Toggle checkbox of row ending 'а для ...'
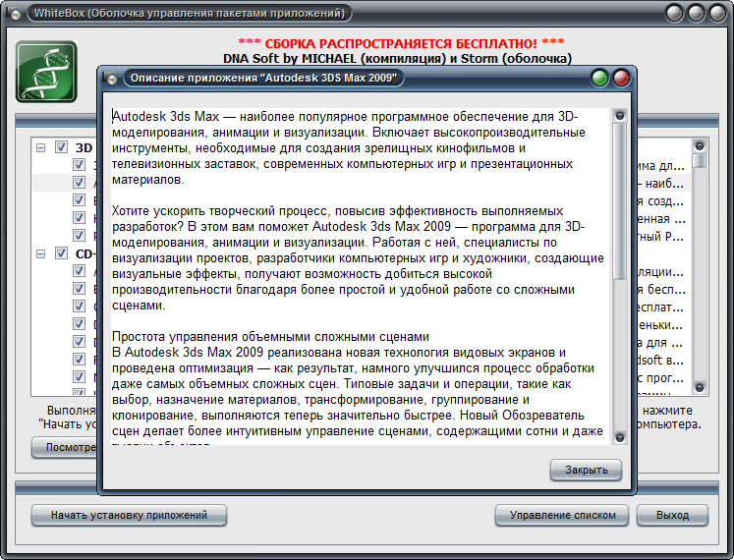This screenshot has height=560, width=734. 80,341
